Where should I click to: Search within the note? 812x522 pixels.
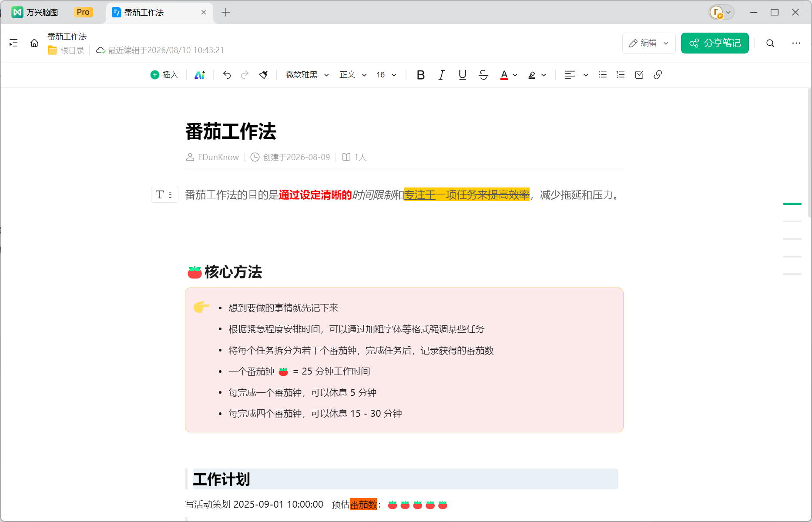tap(770, 43)
